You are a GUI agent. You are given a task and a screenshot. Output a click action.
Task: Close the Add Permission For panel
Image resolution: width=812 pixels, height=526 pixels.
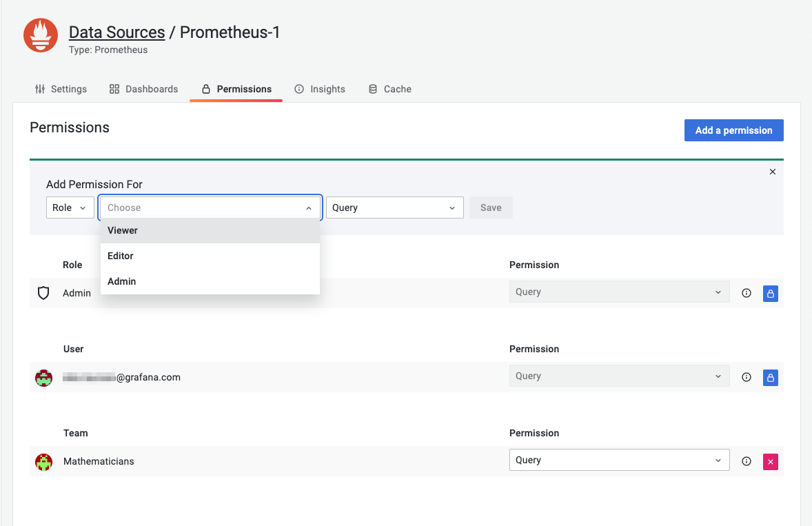point(772,172)
